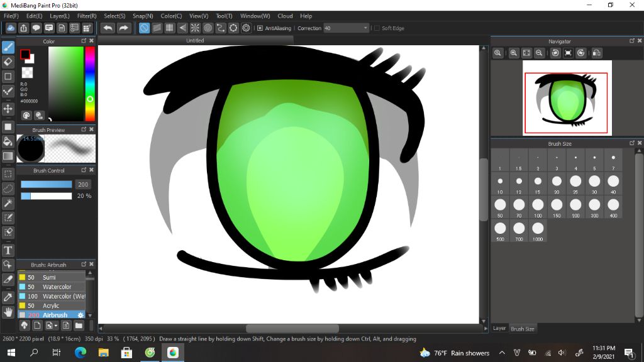Screen dimensions: 644x362
Task: Click the rainbow hue slider bar
Action: point(90,83)
